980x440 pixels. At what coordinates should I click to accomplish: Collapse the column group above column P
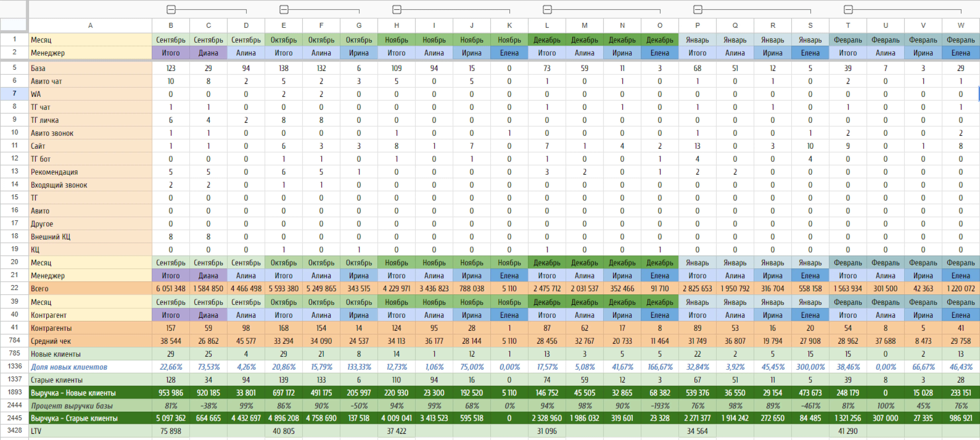click(x=698, y=10)
